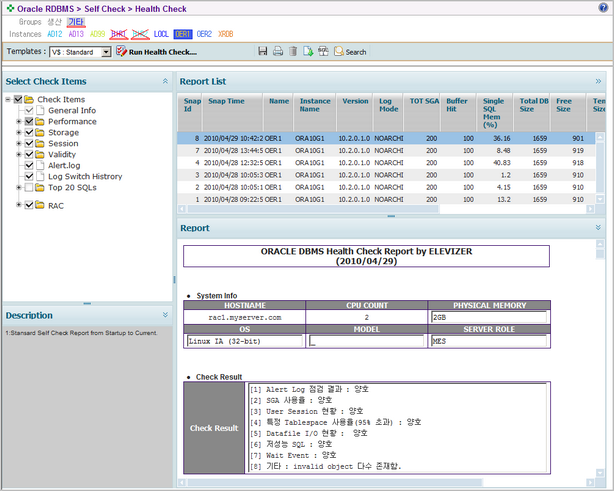614x491 pixels.
Task: Click the Alert.log document icon
Action: pyautogui.click(x=40, y=165)
